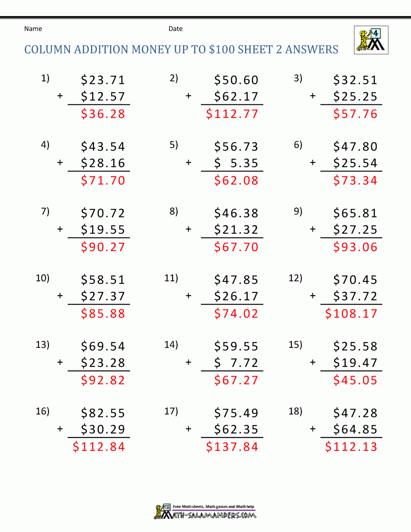Click the answer $57.76 in problem 3
This screenshot has width=411, height=532.
point(355,114)
